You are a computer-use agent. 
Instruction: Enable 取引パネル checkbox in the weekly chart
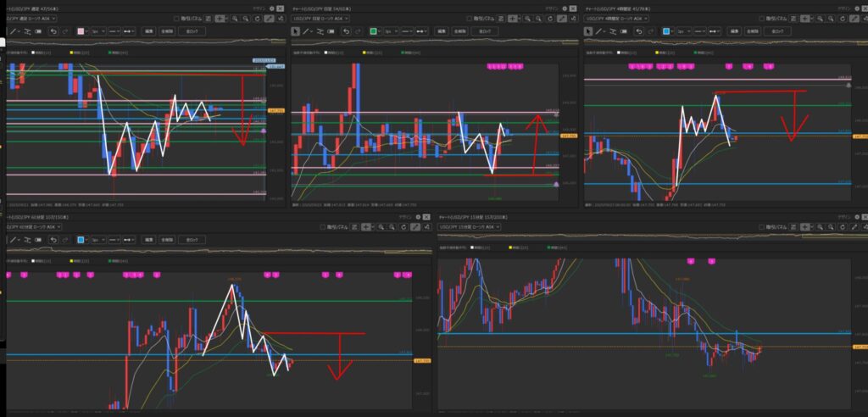(176, 17)
